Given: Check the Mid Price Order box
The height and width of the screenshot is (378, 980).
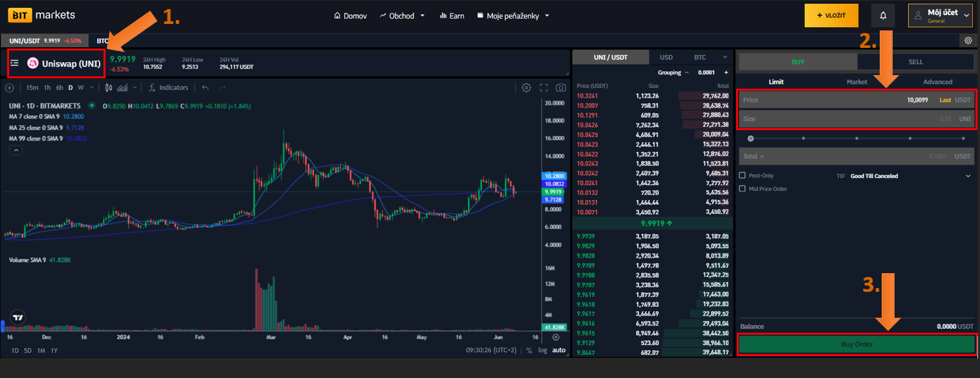Looking at the screenshot, I should click(x=743, y=189).
